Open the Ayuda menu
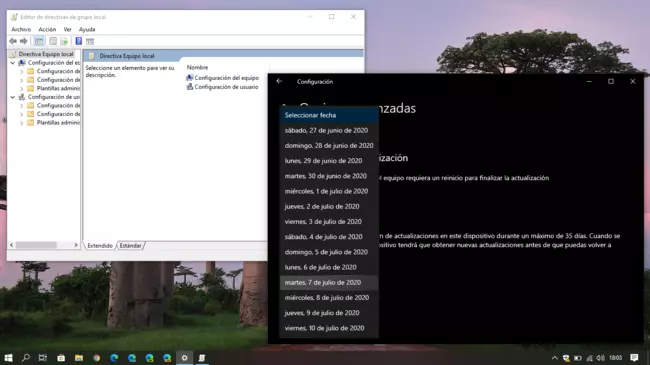 (87, 29)
